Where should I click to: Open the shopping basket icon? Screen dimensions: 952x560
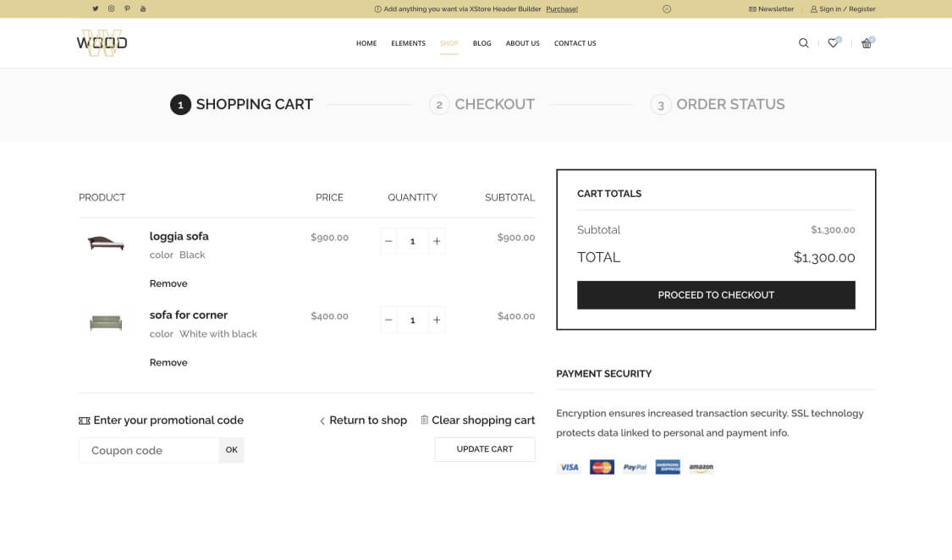(x=867, y=43)
